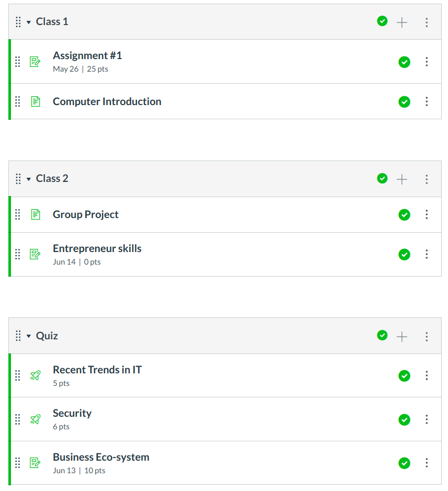Click the page icon beside Computer Introduction
Viewport: 448px width, 491px height.
tap(35, 101)
